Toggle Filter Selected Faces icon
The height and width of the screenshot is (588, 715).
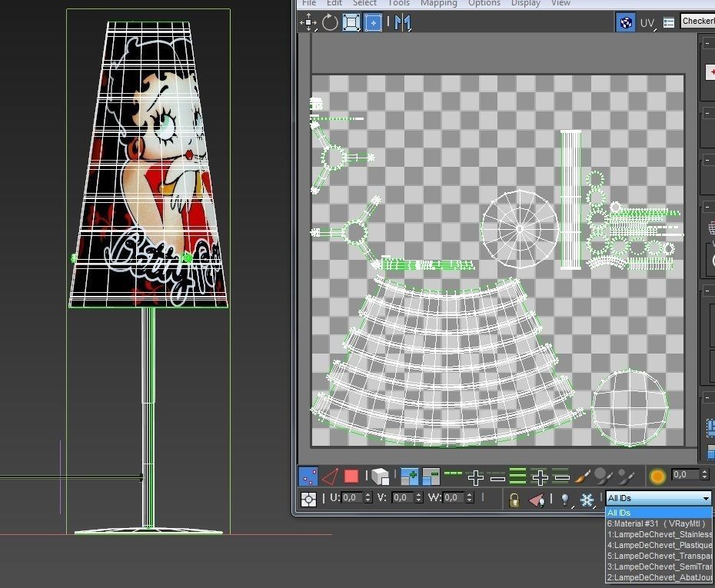pyautogui.click(x=537, y=500)
